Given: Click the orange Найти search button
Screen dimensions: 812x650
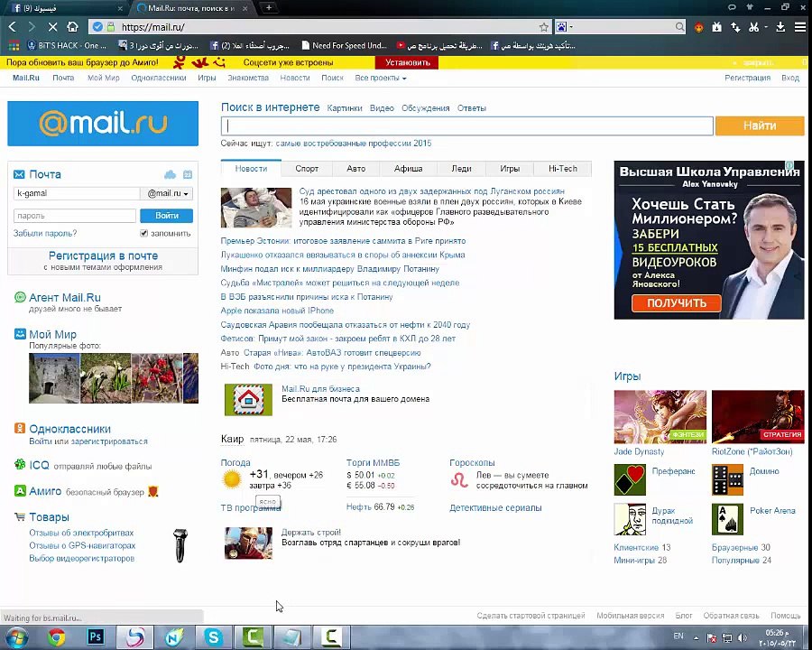Looking at the screenshot, I should point(760,125).
